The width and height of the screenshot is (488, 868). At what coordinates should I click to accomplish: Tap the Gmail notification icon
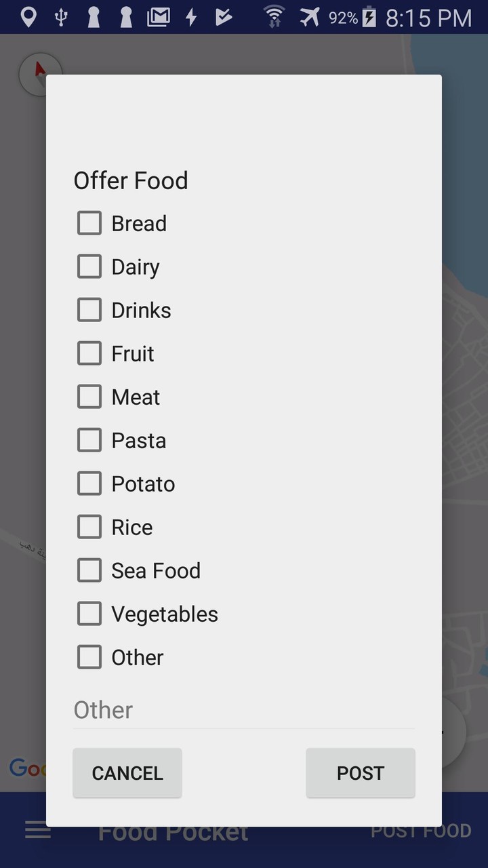(159, 17)
